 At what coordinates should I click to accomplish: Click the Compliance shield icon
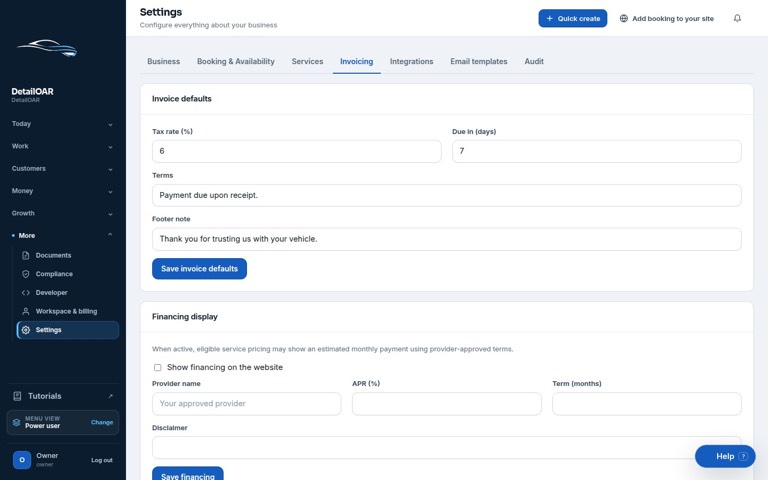[x=26, y=274]
